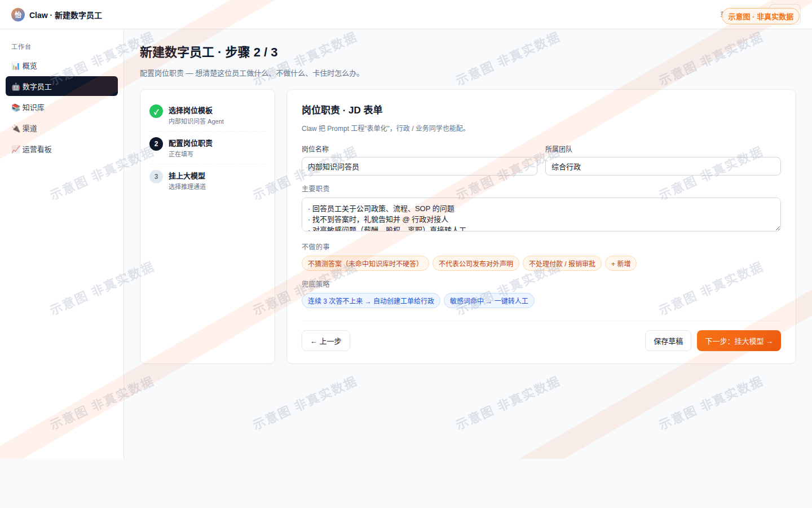Click tag 敏感词命中 → 一键转人工

(x=489, y=301)
